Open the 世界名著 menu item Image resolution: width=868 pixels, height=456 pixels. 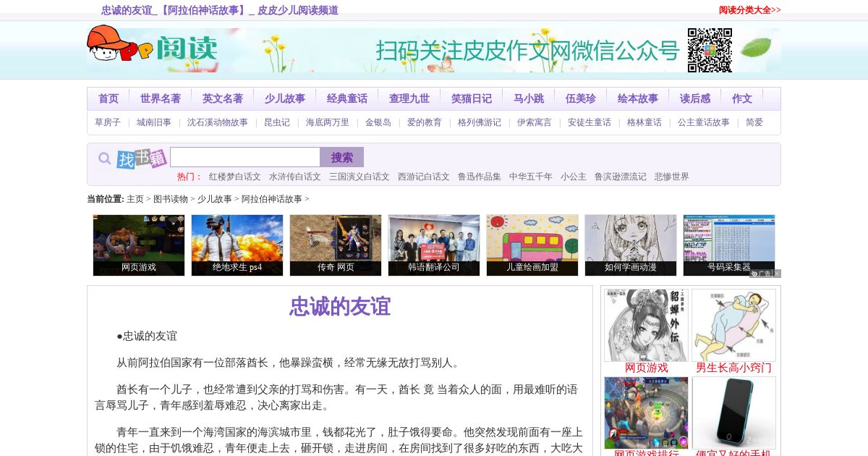point(161,98)
